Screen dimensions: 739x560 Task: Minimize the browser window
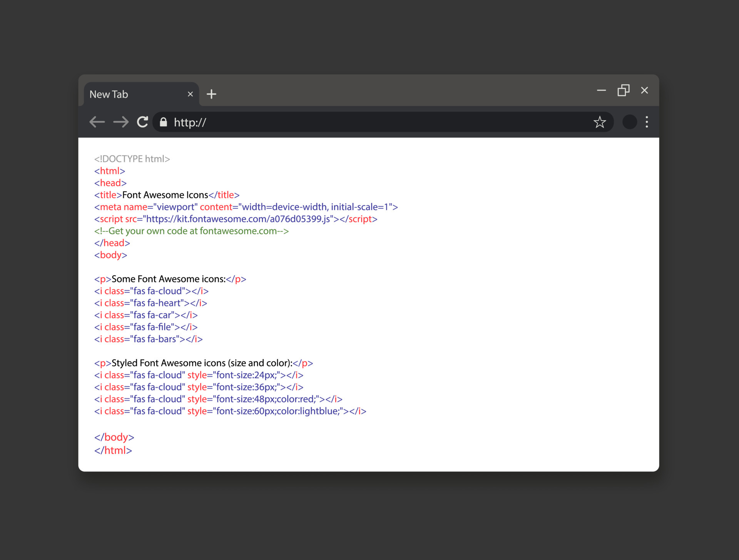click(x=601, y=90)
